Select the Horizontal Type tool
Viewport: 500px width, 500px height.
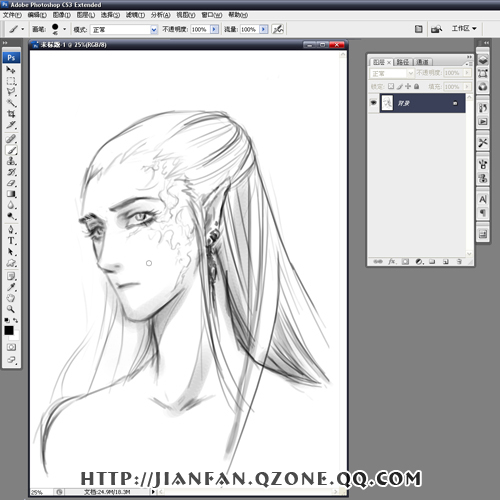(11, 241)
